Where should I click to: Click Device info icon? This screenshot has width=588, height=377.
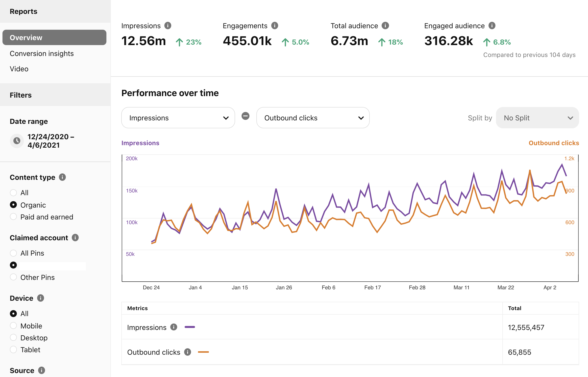click(41, 298)
